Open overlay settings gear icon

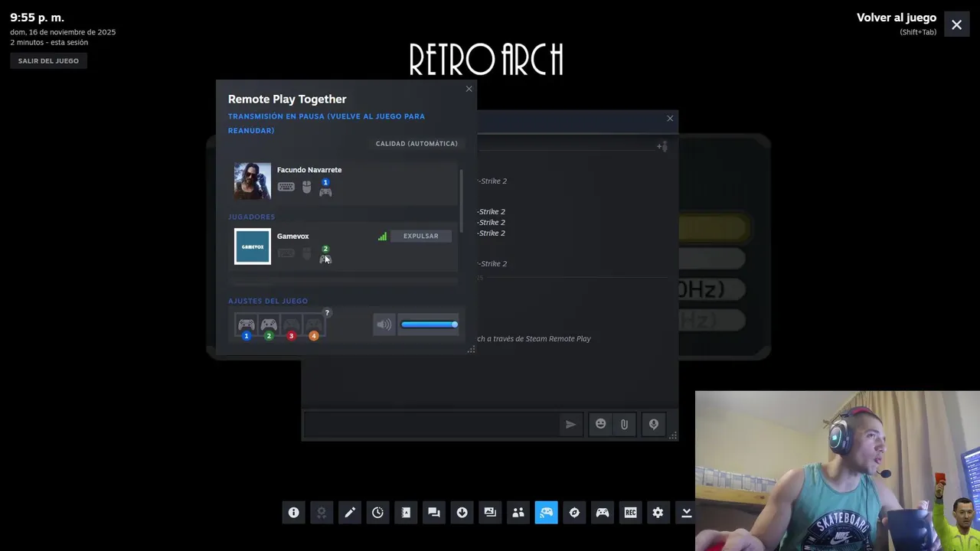pos(658,513)
